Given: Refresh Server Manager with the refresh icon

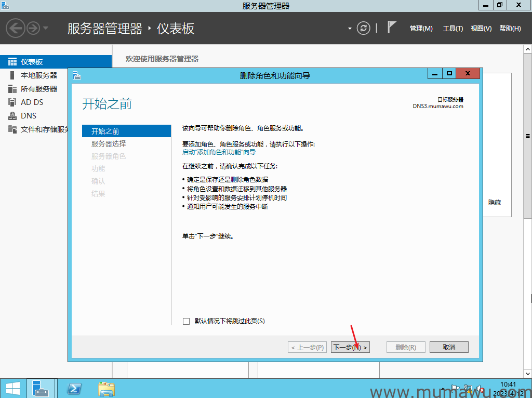Looking at the screenshot, I should coord(363,28).
